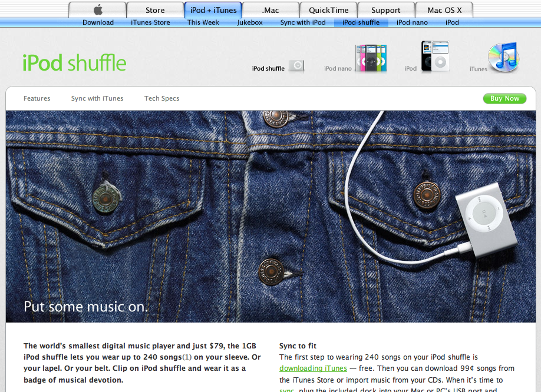
Task: Select This Week in the subnavigation
Action: 203,22
